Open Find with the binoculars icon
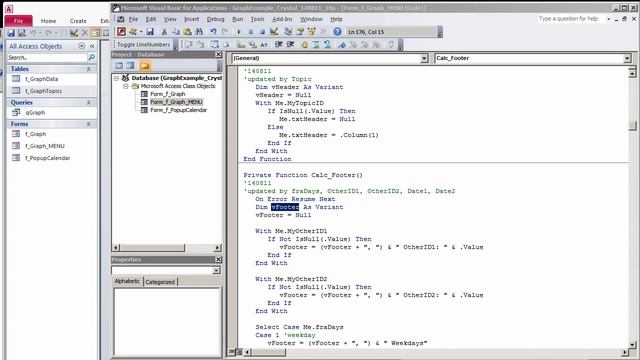640x360 pixels. pos(199,31)
